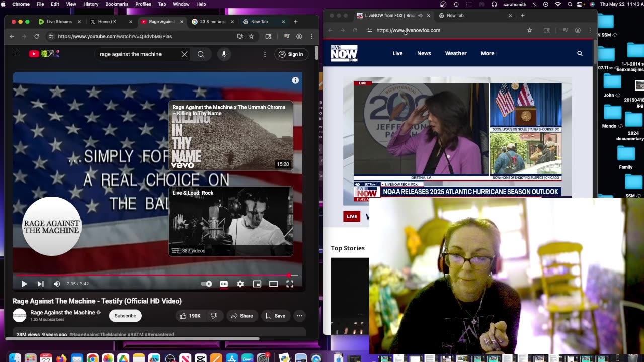The image size is (644, 362).
Task: Switch to miniplayer mode
Action: [257, 284]
